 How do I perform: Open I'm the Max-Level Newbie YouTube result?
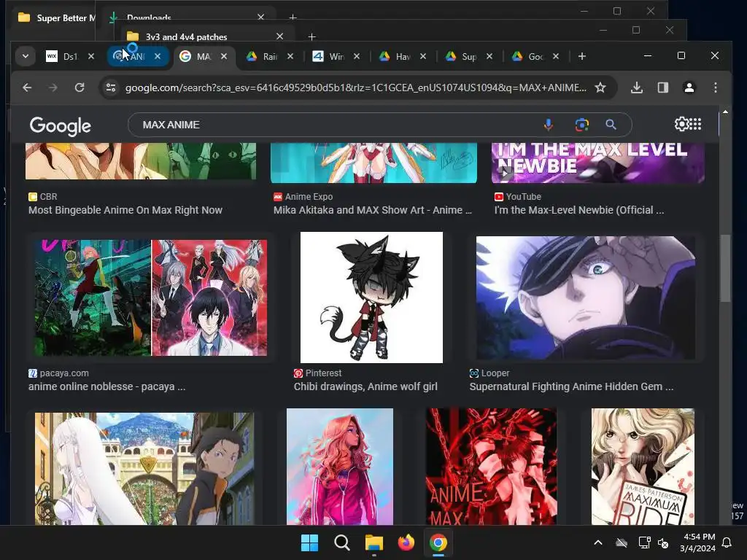(578, 210)
